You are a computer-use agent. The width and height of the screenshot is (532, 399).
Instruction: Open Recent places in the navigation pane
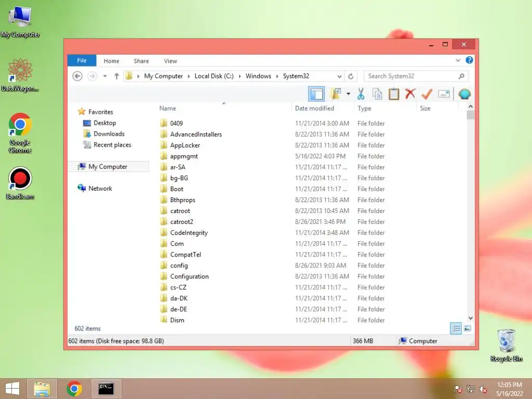coord(112,144)
